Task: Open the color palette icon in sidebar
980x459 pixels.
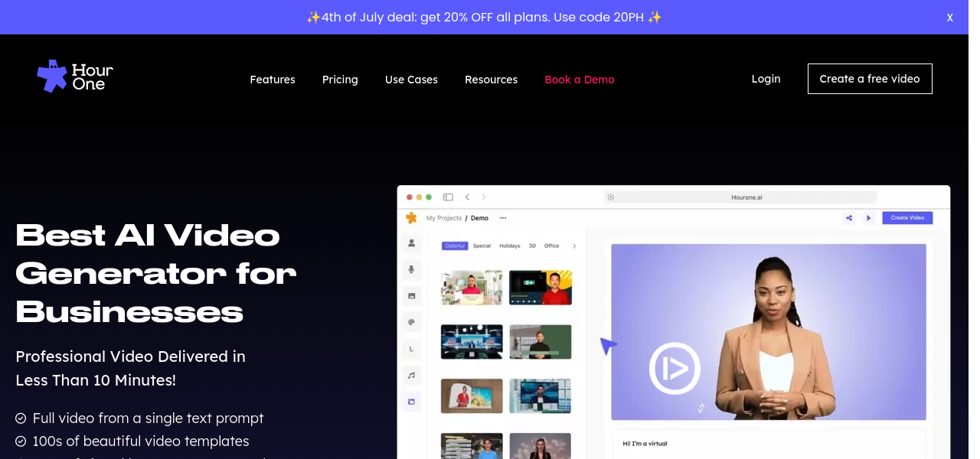Action: pyautogui.click(x=412, y=322)
